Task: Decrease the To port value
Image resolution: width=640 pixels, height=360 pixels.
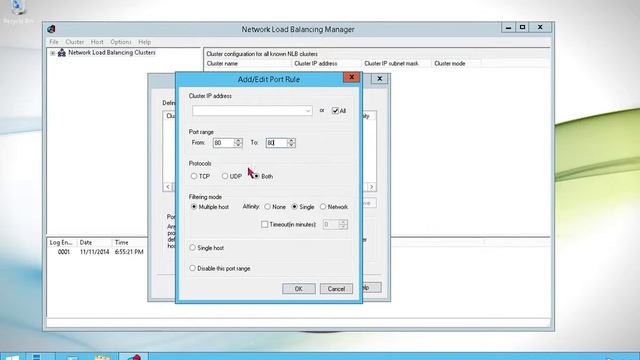Action: (291, 145)
